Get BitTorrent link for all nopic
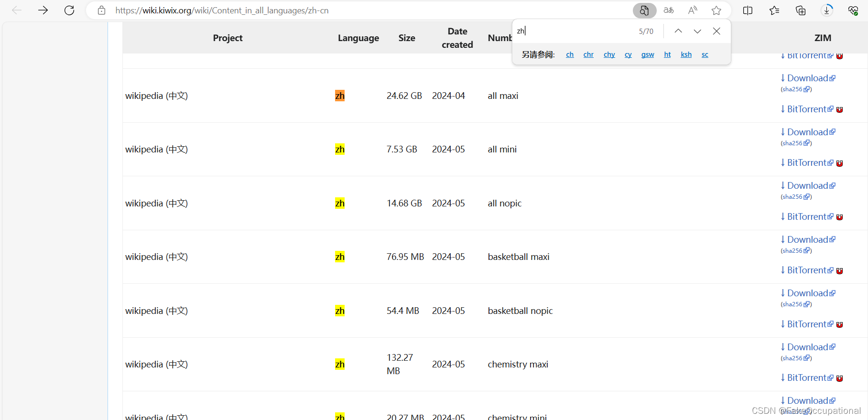The height and width of the screenshot is (420, 868). tap(807, 216)
